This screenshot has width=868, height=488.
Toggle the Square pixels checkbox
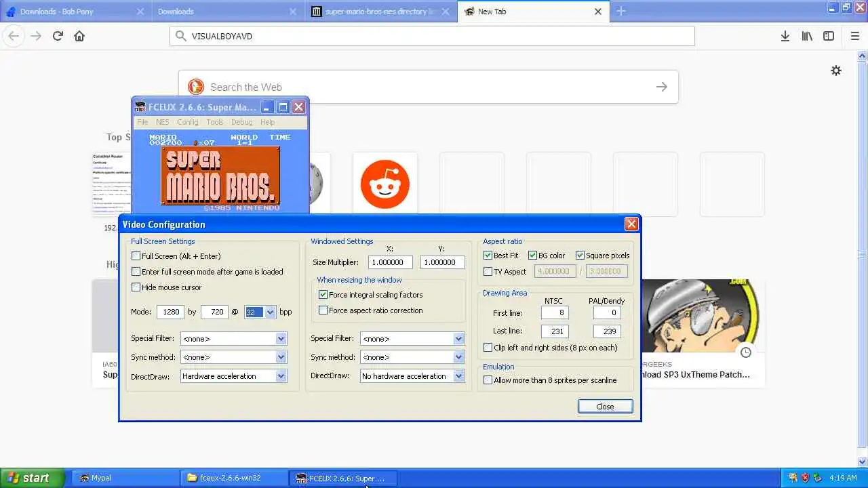[580, 256]
